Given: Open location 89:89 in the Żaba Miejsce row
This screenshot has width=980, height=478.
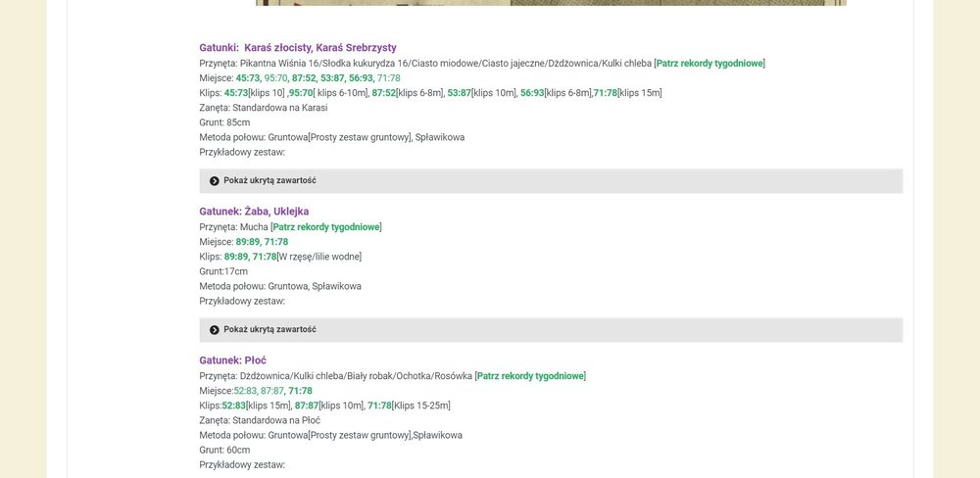Looking at the screenshot, I should [248, 242].
